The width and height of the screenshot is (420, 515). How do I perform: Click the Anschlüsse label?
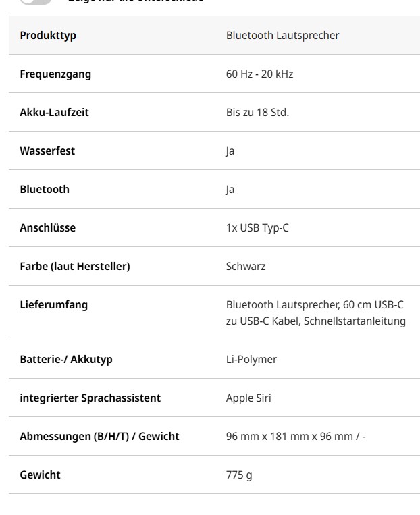click(48, 228)
